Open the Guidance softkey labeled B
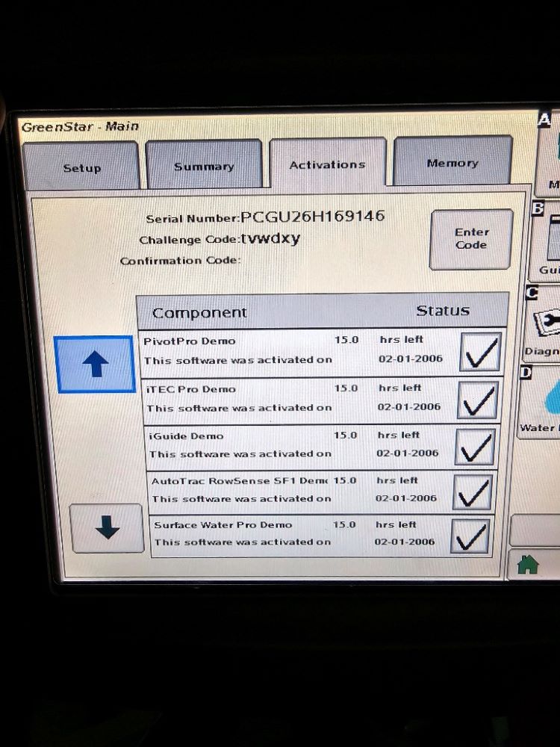This screenshot has width=560, height=747. [x=546, y=243]
